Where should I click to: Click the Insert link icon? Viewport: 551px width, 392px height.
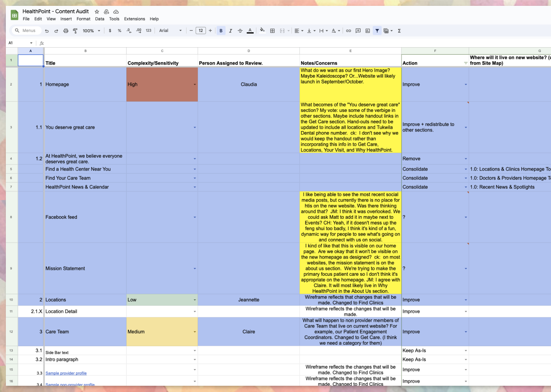pos(348,31)
